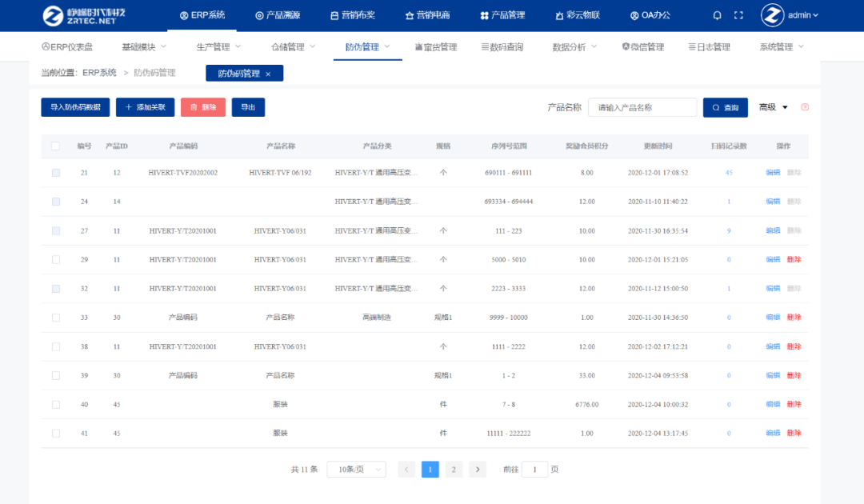Viewport: 864px width, 504px height.
Task: Close the 防伪码管理 breadcrumb tag
Action: tap(267, 72)
